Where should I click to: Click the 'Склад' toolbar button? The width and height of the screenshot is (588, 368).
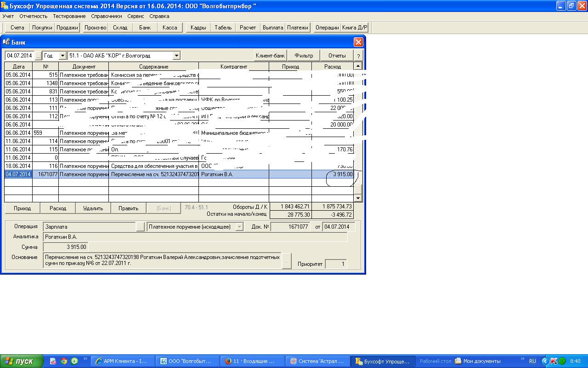pos(120,28)
